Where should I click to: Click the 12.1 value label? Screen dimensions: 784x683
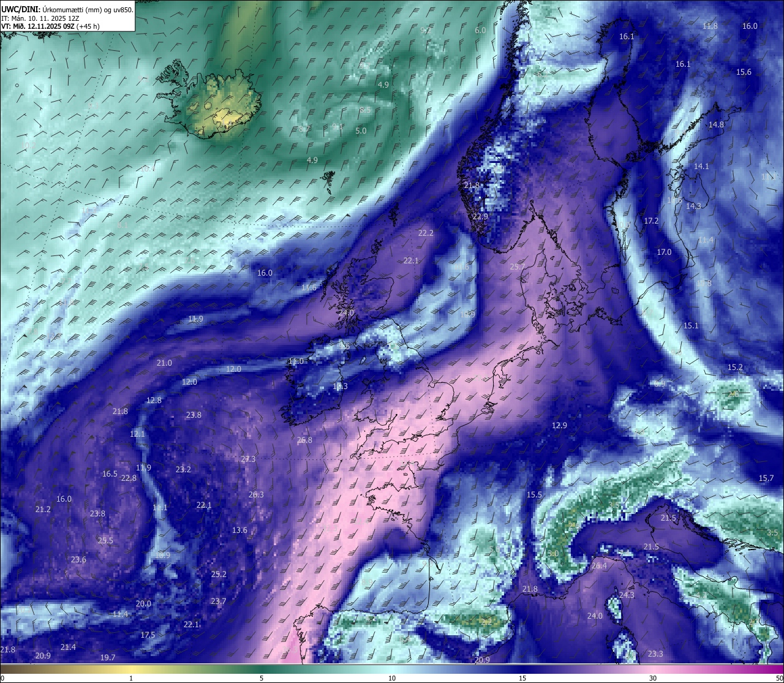click(x=137, y=434)
